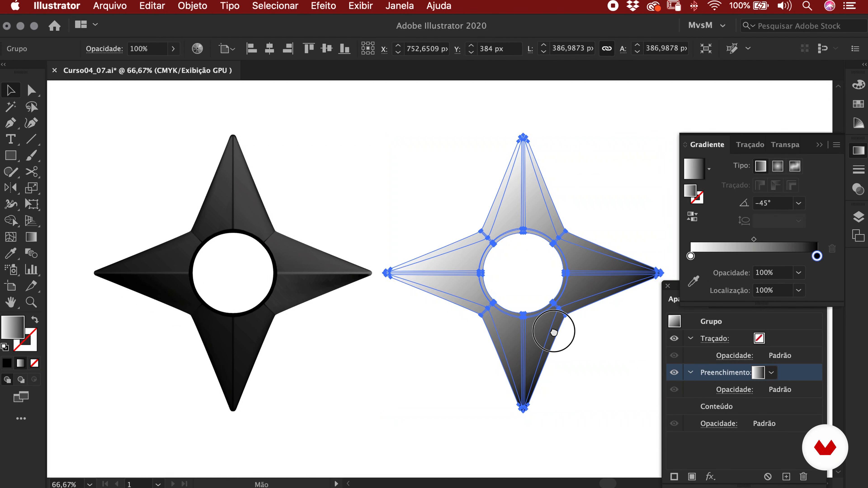This screenshot has height=488, width=868.
Task: Add new effect with fx button
Action: pos(710,476)
